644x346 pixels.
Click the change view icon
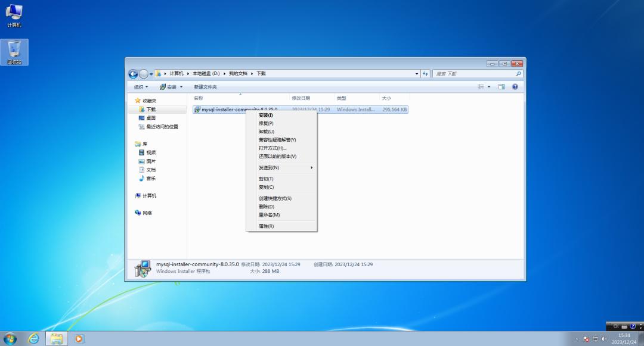pos(481,87)
